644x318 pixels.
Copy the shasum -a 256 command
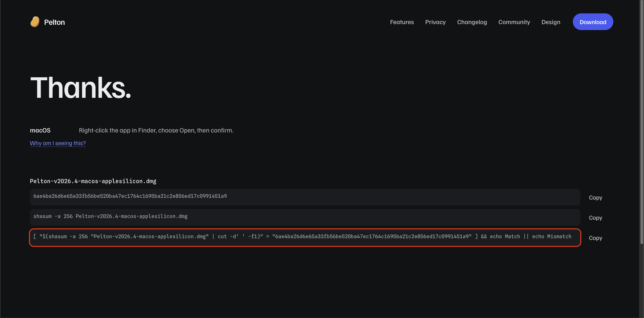pos(595,218)
